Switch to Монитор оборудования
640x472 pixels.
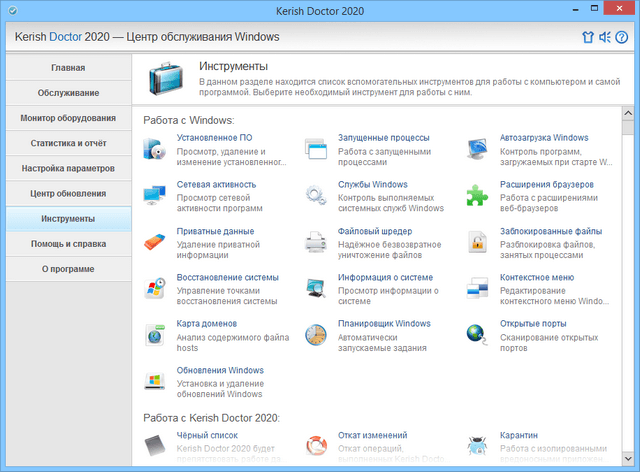pyautogui.click(x=68, y=118)
